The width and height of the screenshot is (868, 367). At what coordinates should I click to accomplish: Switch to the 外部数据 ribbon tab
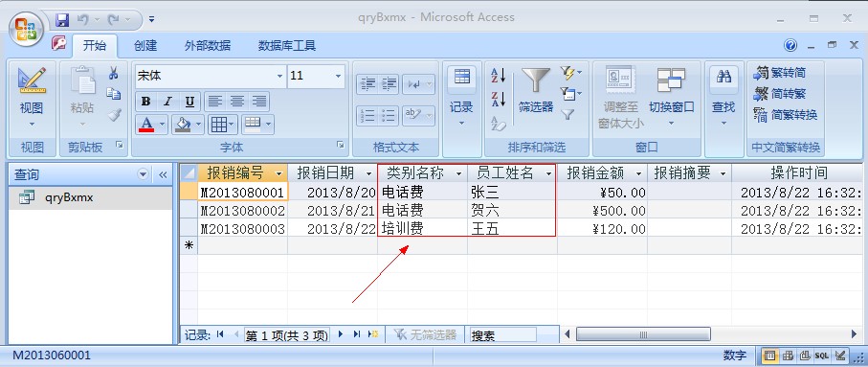pyautogui.click(x=208, y=46)
